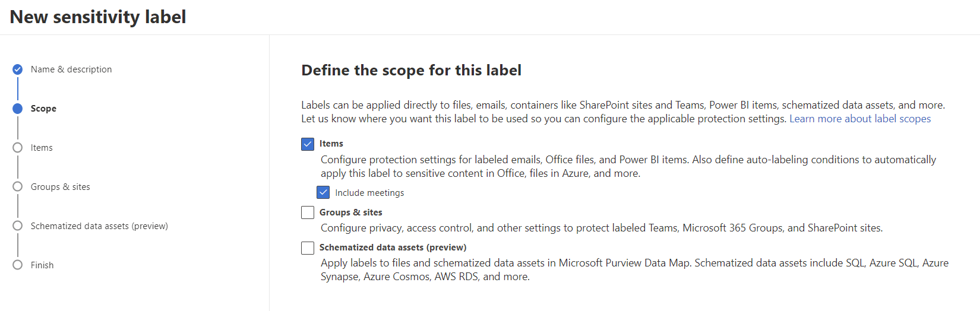Uncheck the Items scope checkbox
The image size is (980, 311).
click(308, 144)
